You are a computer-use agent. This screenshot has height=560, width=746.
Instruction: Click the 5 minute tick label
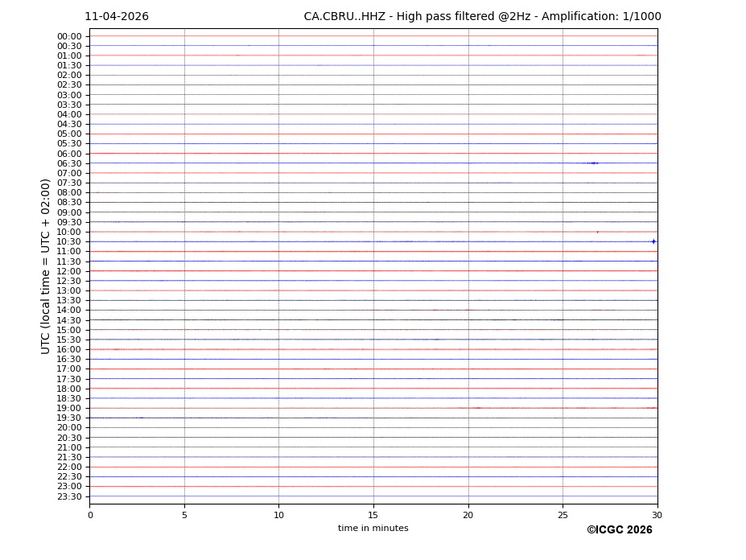click(184, 515)
